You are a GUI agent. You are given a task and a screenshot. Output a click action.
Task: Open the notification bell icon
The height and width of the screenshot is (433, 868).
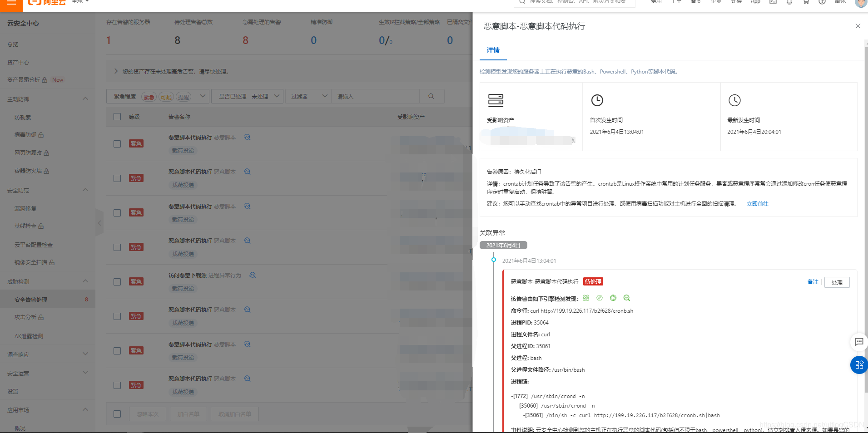(789, 2)
